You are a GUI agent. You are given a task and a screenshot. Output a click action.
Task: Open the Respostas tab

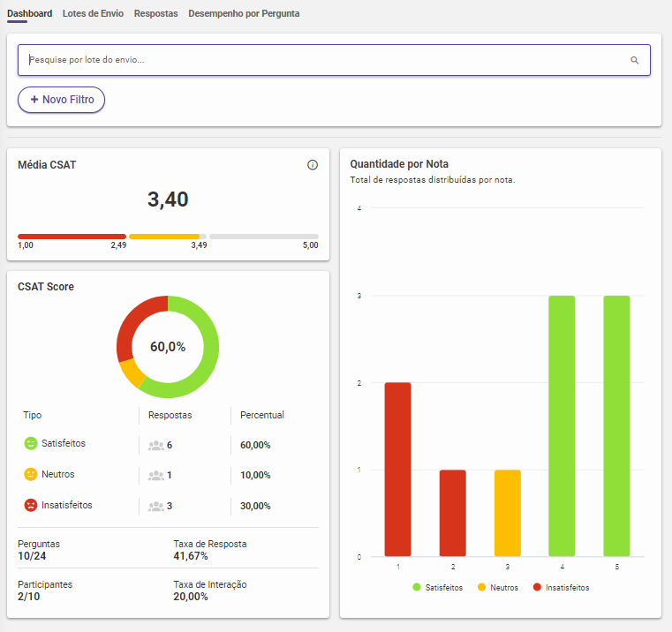[155, 14]
